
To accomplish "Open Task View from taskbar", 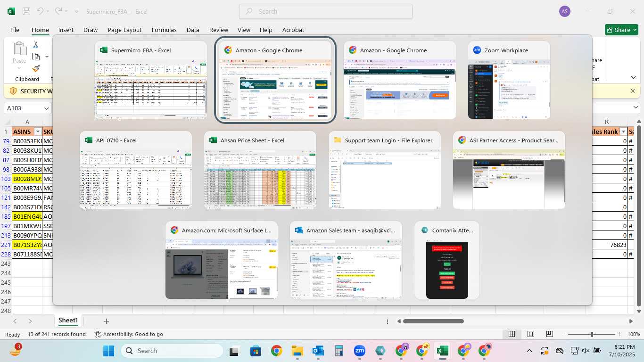I will coord(234,351).
